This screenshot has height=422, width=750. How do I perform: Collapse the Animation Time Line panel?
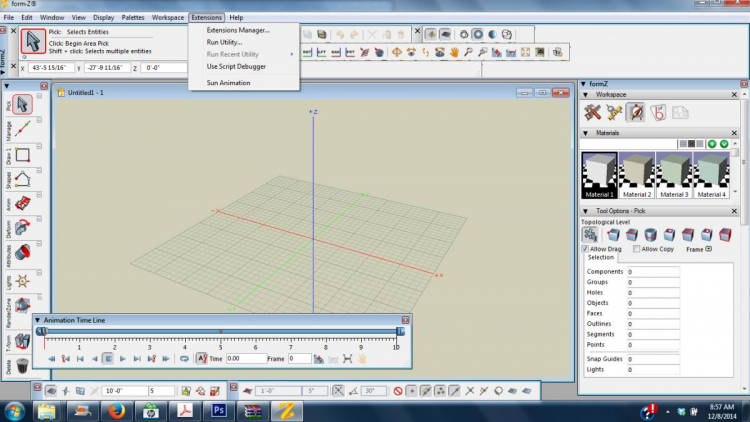[x=39, y=320]
